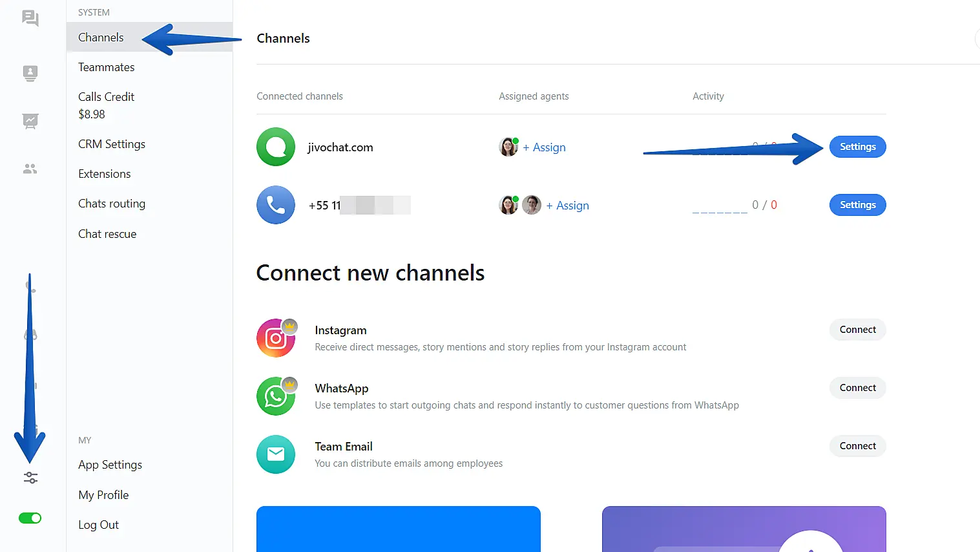Open CRM Settings menu item
The height and width of the screenshot is (552, 980).
(x=112, y=144)
